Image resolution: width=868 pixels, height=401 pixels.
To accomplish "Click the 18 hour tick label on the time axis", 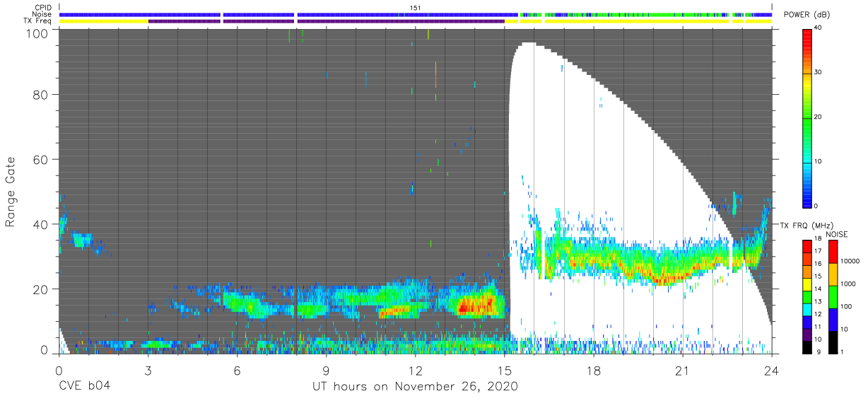I will click(593, 369).
